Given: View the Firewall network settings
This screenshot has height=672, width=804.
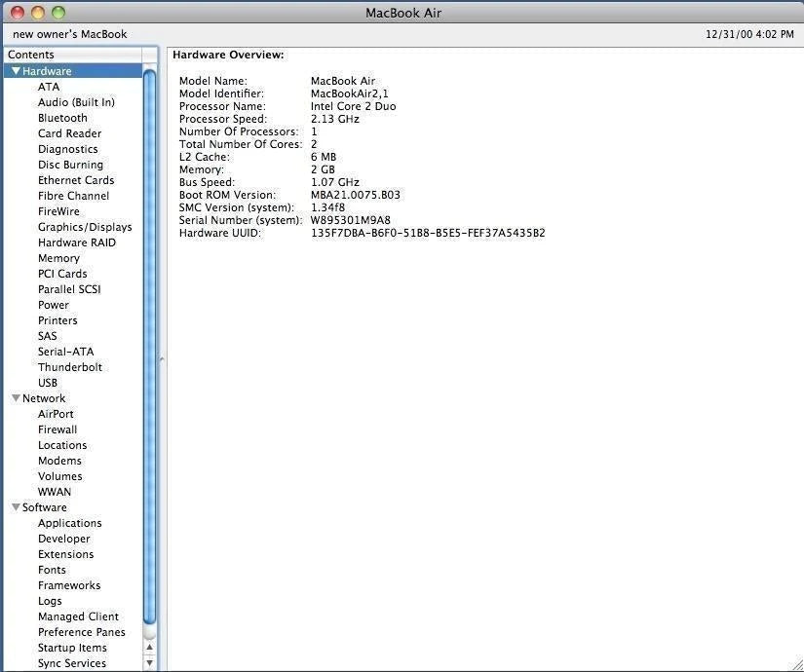Looking at the screenshot, I should click(57, 429).
